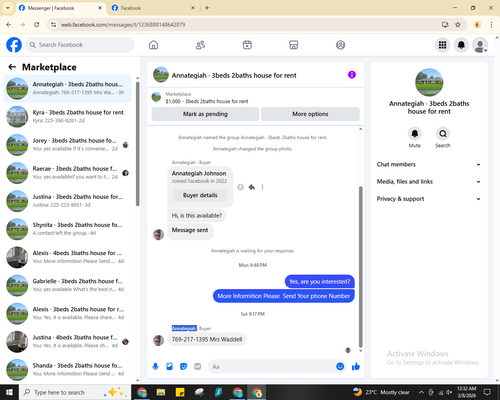Click the chat messages vertical scrollbar

[360, 267]
